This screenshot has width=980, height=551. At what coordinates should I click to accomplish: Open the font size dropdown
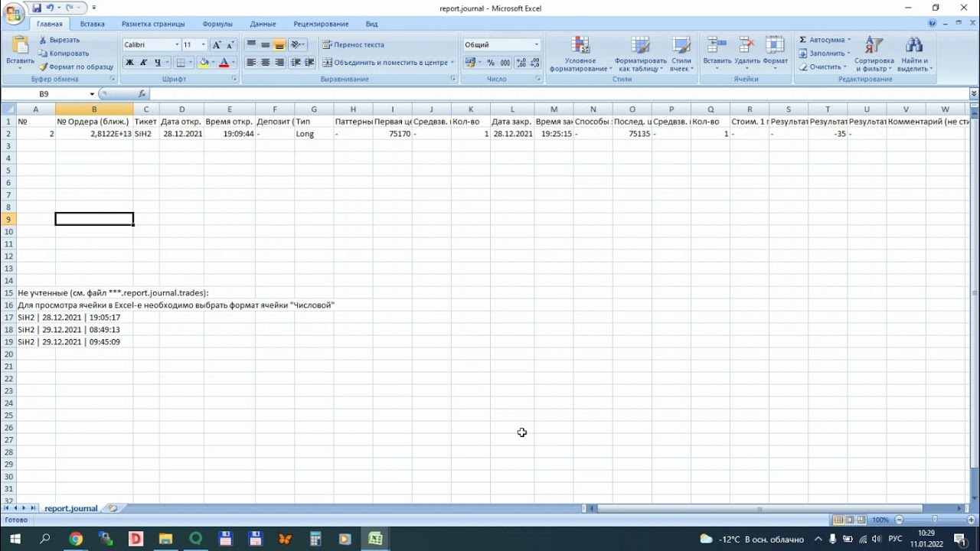pos(203,45)
